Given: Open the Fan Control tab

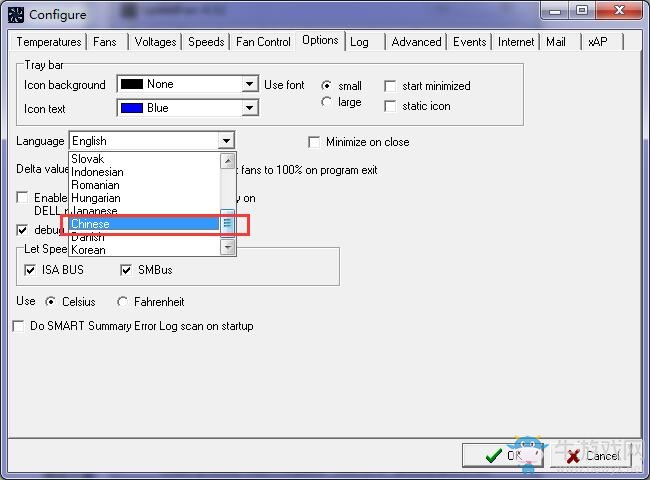Looking at the screenshot, I should click(x=263, y=42).
